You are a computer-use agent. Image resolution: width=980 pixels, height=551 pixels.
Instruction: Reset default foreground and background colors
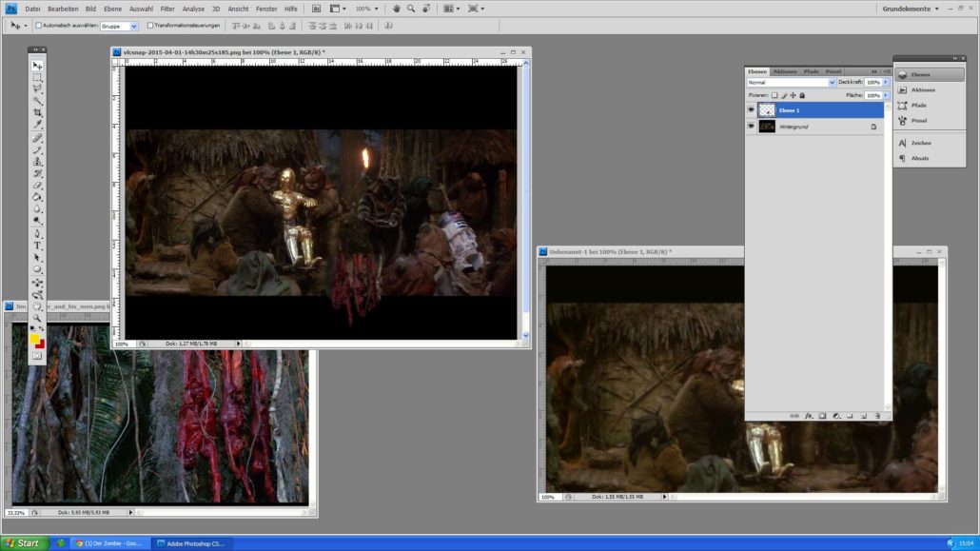(32, 329)
